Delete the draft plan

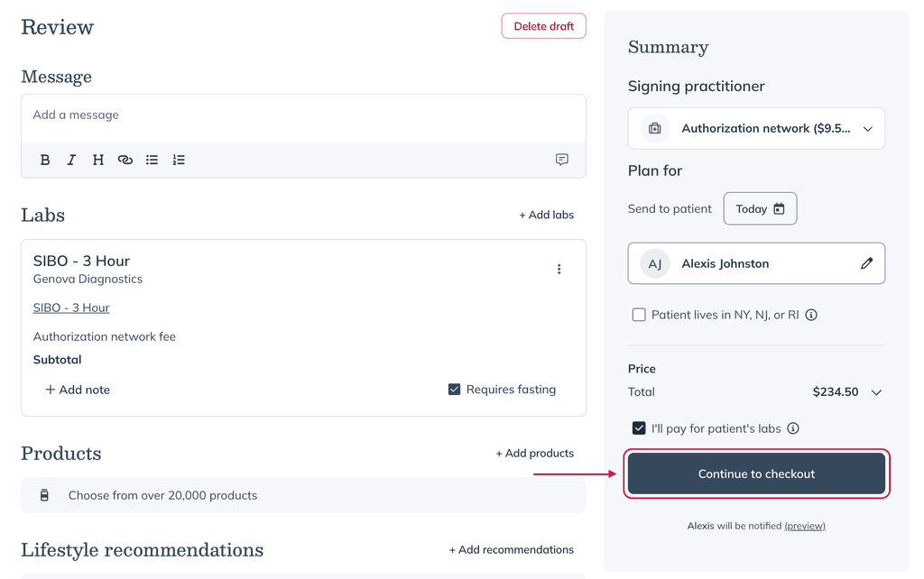[x=543, y=26]
